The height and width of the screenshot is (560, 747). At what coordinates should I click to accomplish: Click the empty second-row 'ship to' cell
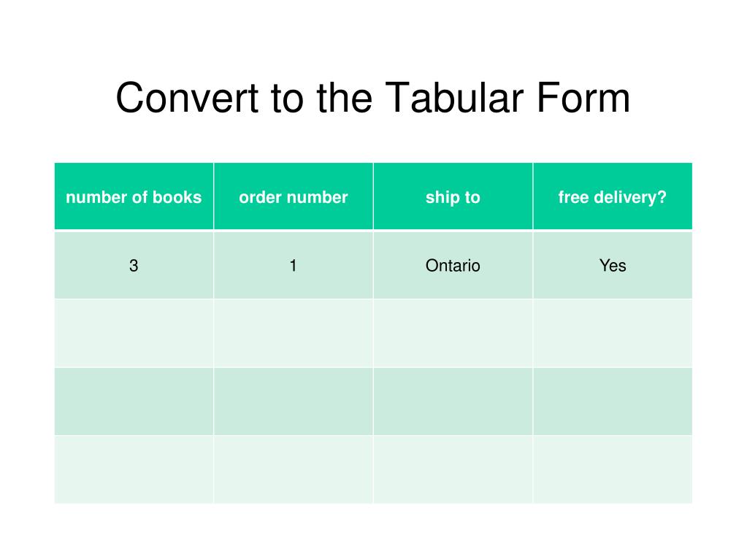[x=453, y=334]
